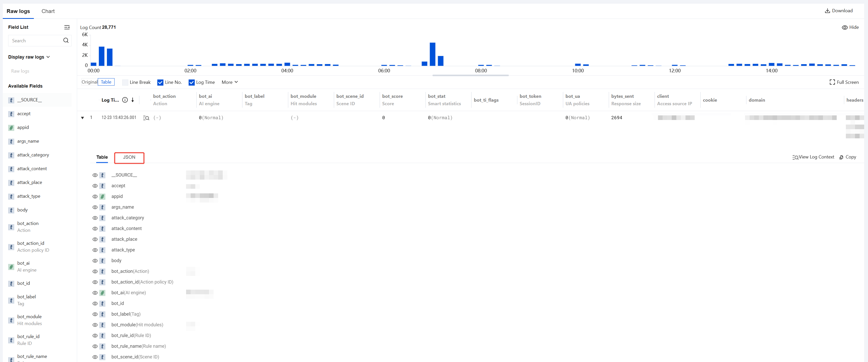Click the Log Time sort arrow
868x362 pixels.
tap(133, 100)
